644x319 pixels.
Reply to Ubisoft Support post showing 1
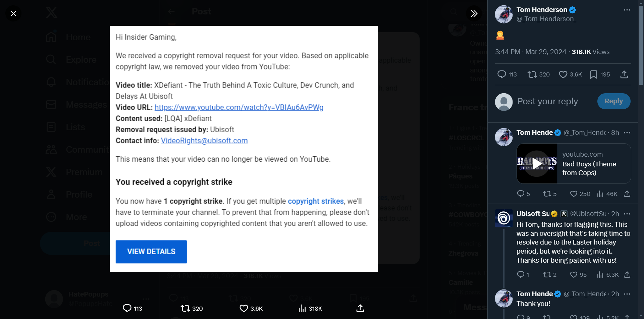523,275
